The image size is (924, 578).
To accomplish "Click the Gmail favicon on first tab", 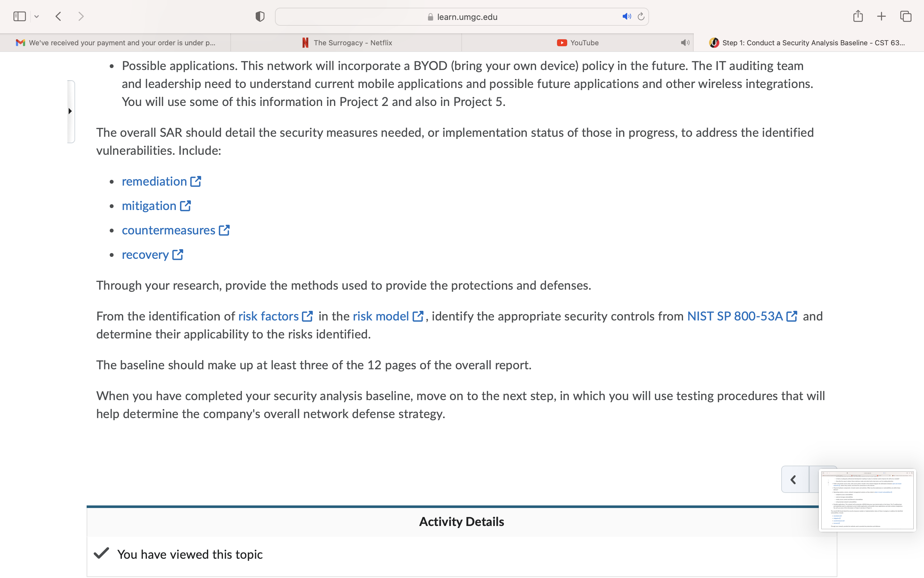I will point(20,43).
